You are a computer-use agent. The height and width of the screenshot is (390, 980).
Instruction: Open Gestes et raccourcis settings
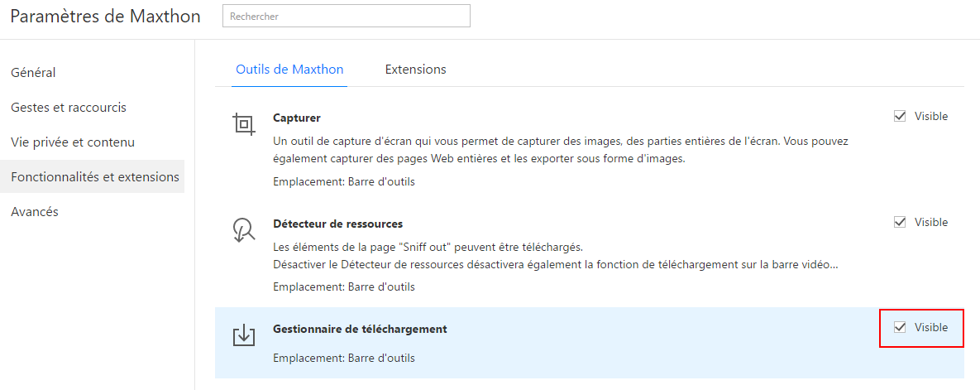coord(69,108)
